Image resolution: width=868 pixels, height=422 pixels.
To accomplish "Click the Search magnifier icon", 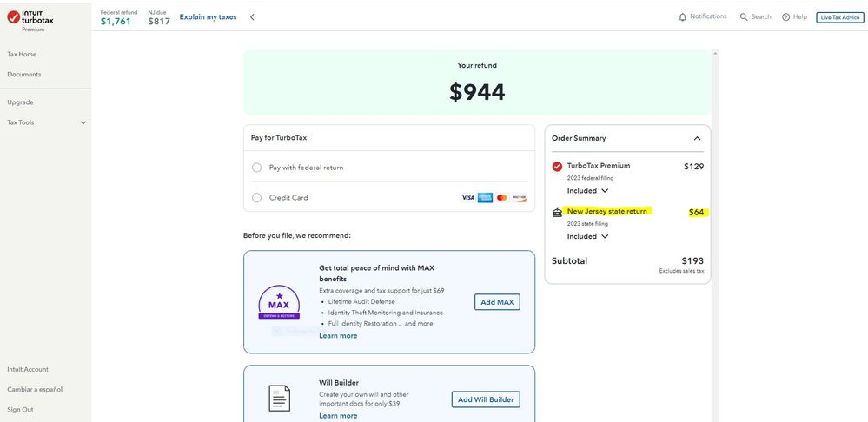I will coord(744,17).
